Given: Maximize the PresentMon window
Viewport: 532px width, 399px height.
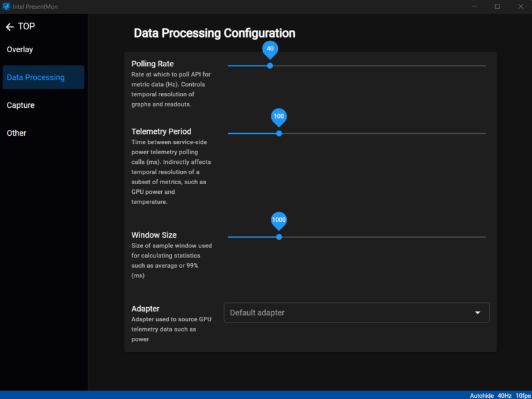Looking at the screenshot, I should tap(498, 6).
